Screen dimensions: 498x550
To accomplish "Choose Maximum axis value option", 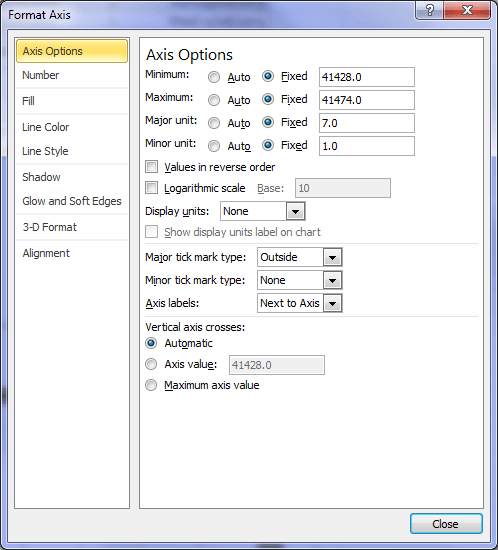I will pyautogui.click(x=151, y=385).
